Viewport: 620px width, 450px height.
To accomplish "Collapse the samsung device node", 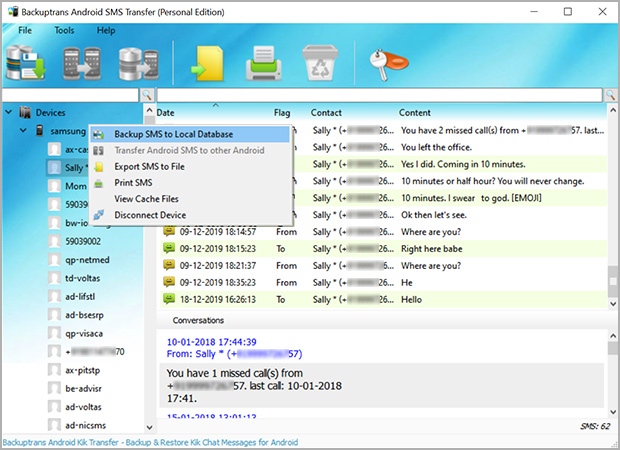I will click(23, 130).
